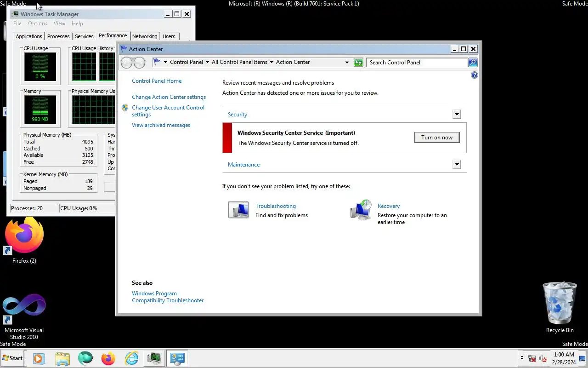Click the Control Panel taskbar button

click(x=177, y=358)
